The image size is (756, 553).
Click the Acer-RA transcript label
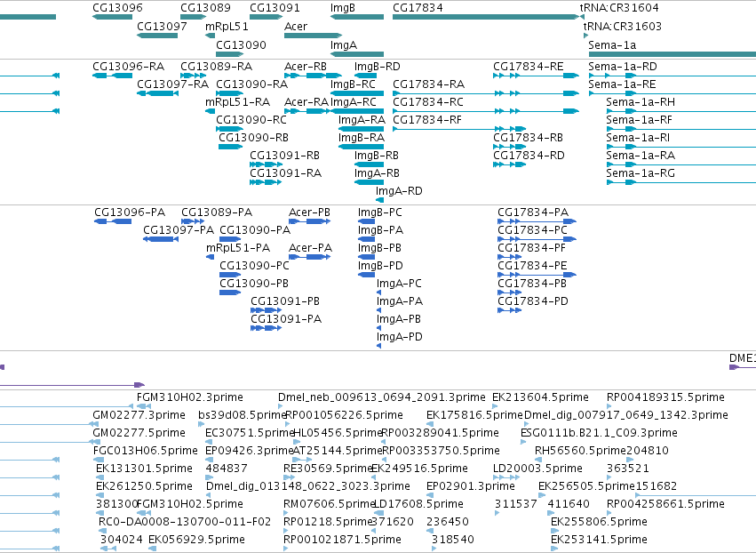click(306, 102)
